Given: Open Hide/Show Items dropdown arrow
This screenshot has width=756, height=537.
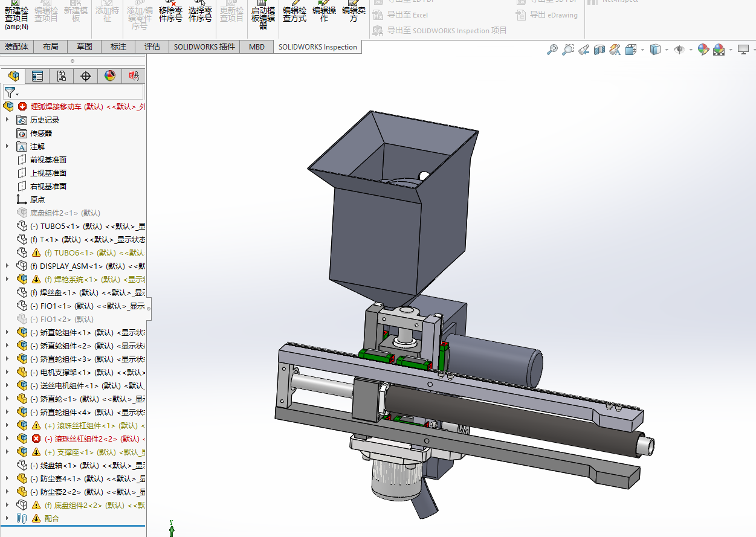Looking at the screenshot, I should tap(691, 50).
